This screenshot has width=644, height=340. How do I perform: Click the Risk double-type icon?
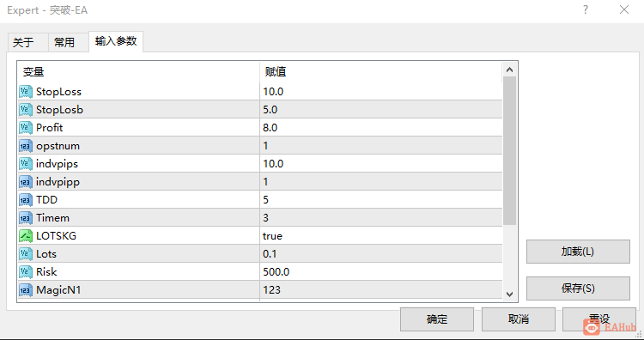[x=26, y=272]
